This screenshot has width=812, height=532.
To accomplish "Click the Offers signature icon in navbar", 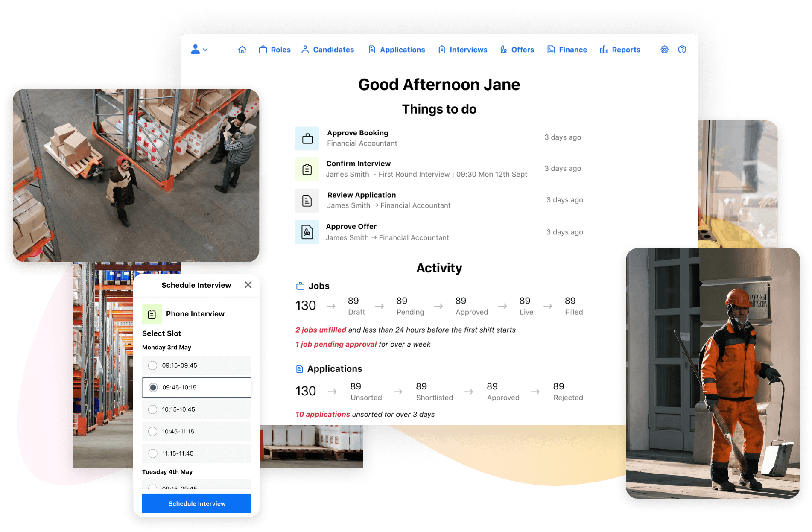I will (x=504, y=50).
